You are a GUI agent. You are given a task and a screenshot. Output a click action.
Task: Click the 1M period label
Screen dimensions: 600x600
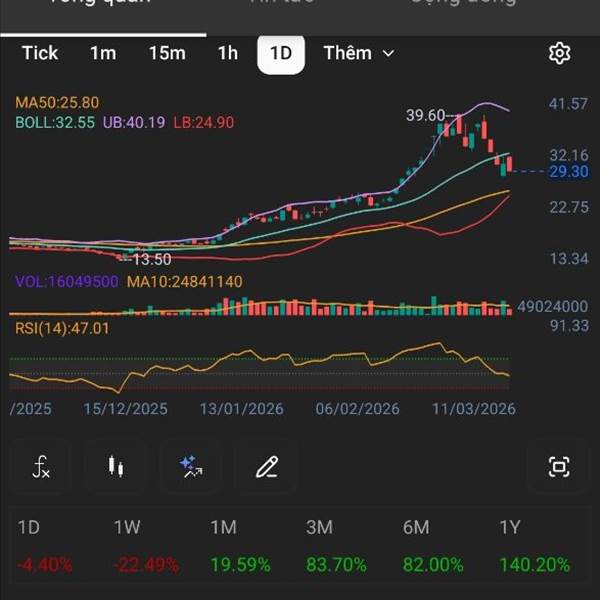pyautogui.click(x=223, y=527)
